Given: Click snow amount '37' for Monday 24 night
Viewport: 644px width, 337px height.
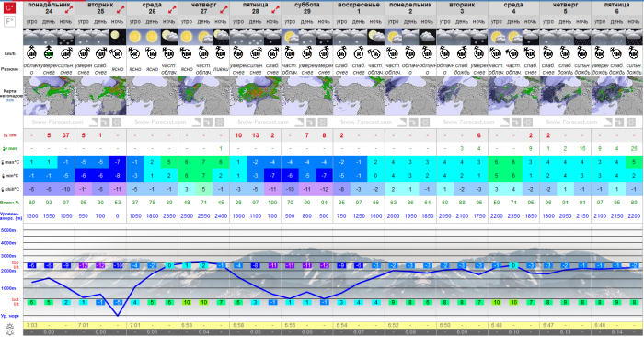Looking at the screenshot, I should tap(65, 135).
